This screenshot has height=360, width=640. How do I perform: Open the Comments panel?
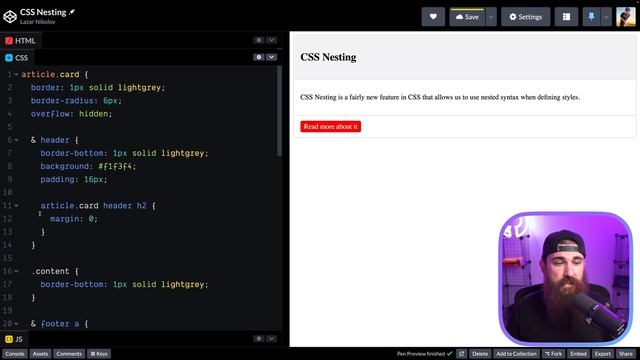coord(69,354)
